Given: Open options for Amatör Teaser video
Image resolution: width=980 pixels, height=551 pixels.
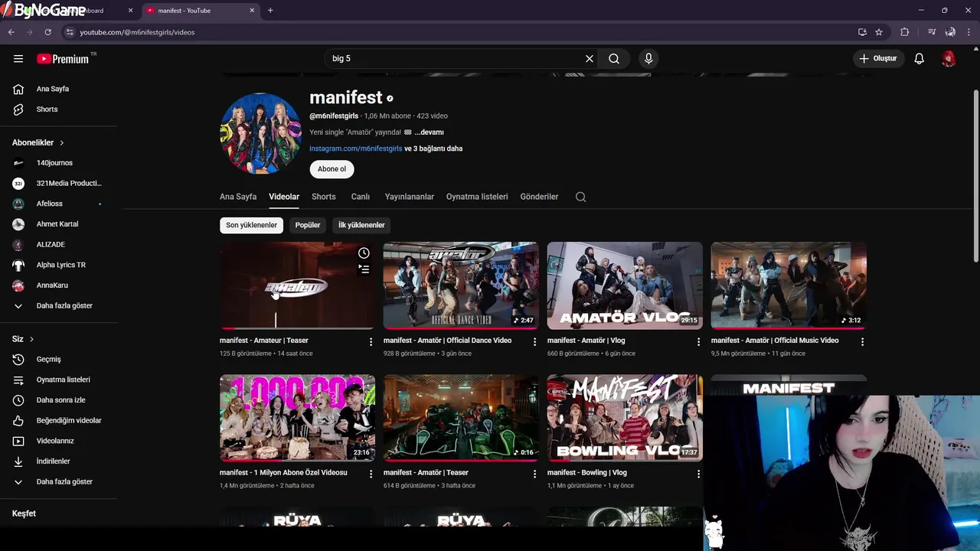Looking at the screenshot, I should pos(534,474).
